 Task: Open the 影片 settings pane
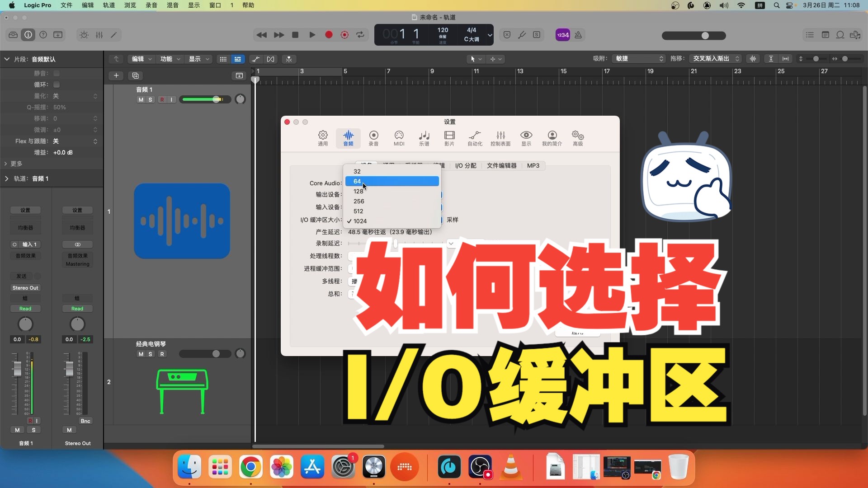tap(449, 138)
